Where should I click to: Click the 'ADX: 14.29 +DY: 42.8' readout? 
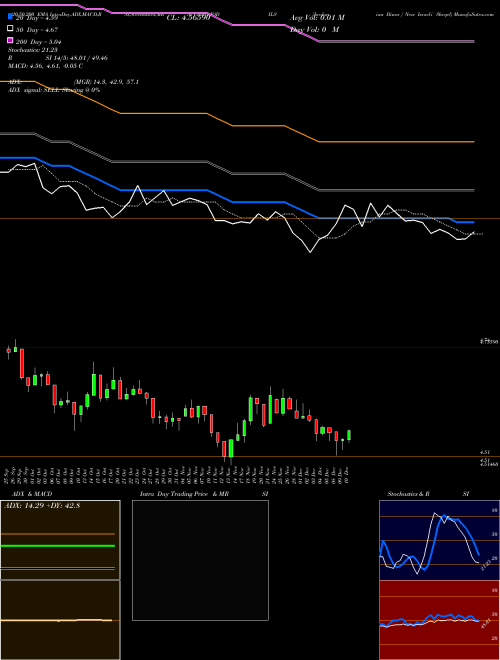(x=42, y=506)
